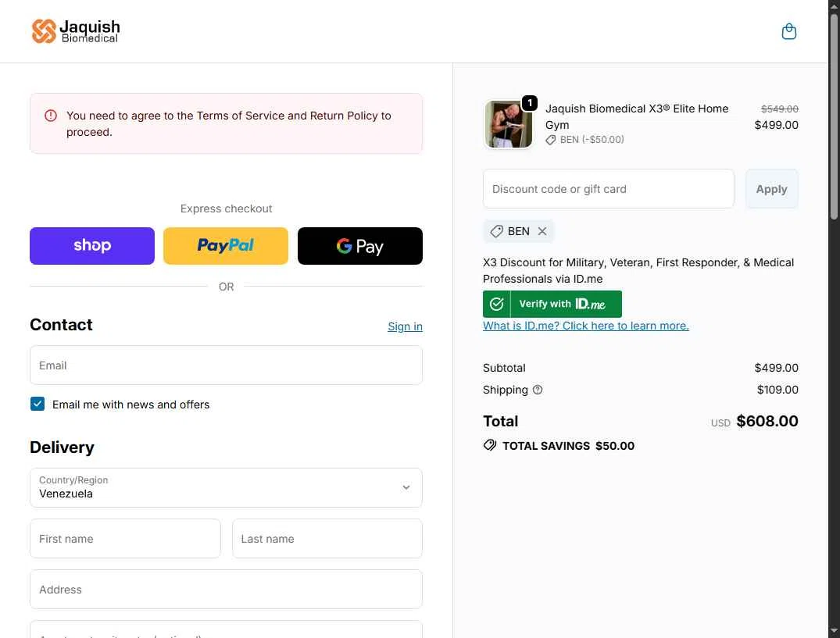The height and width of the screenshot is (638, 840).
Task: Pay with Shop express checkout
Action: [x=92, y=246]
